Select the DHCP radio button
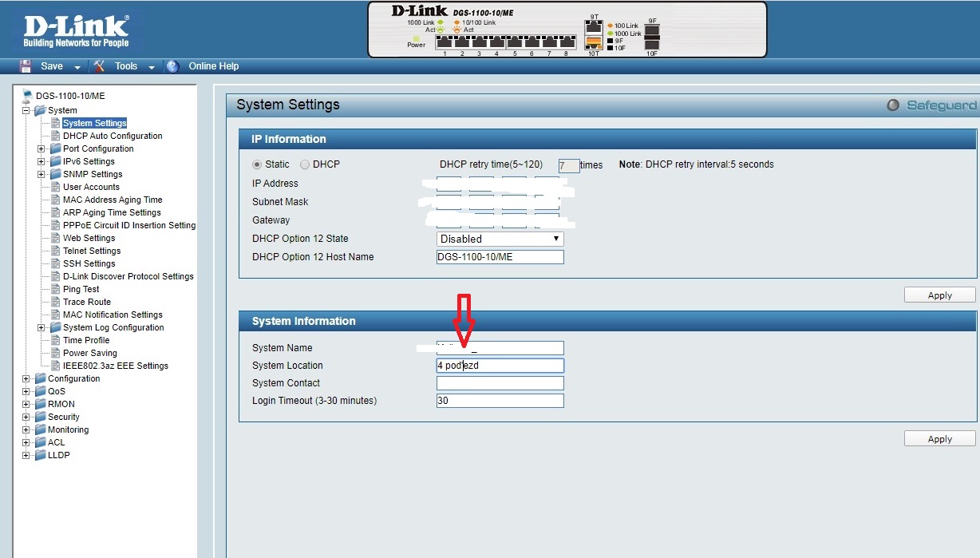This screenshot has width=980, height=558. coord(305,164)
